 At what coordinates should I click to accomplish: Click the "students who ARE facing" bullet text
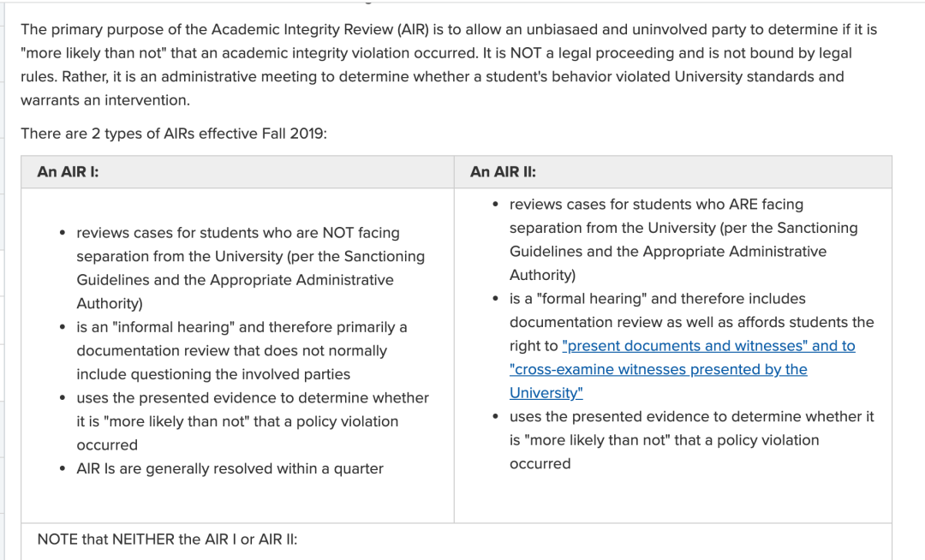coord(656,205)
